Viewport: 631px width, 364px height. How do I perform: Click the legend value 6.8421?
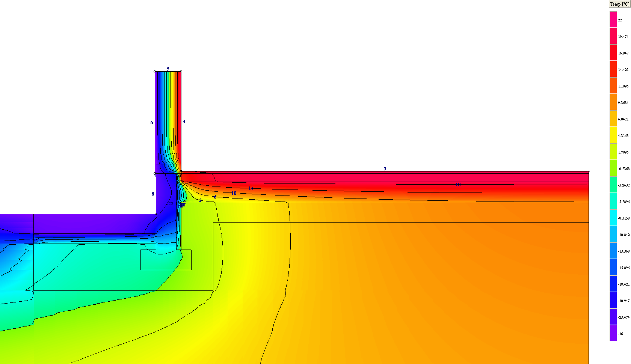623,119
